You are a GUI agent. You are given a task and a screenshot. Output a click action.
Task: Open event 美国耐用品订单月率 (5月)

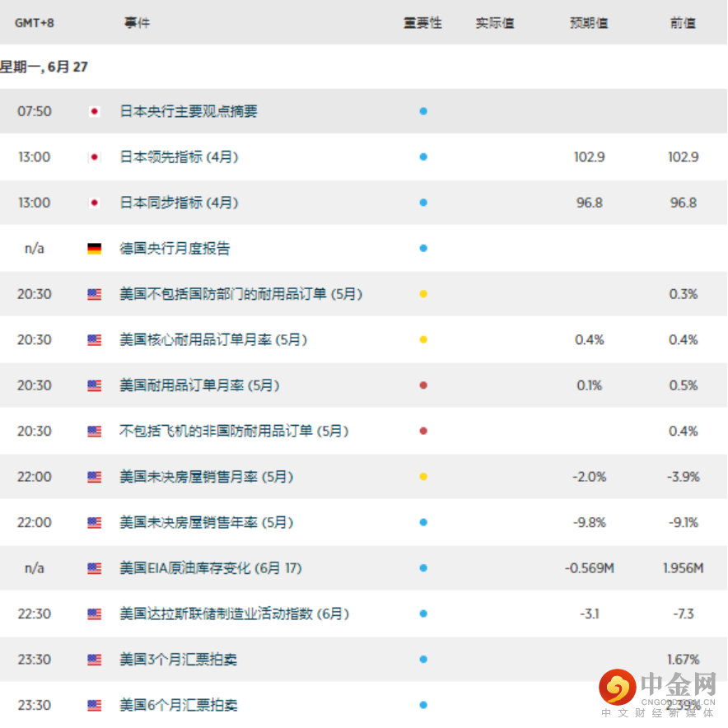click(x=199, y=385)
